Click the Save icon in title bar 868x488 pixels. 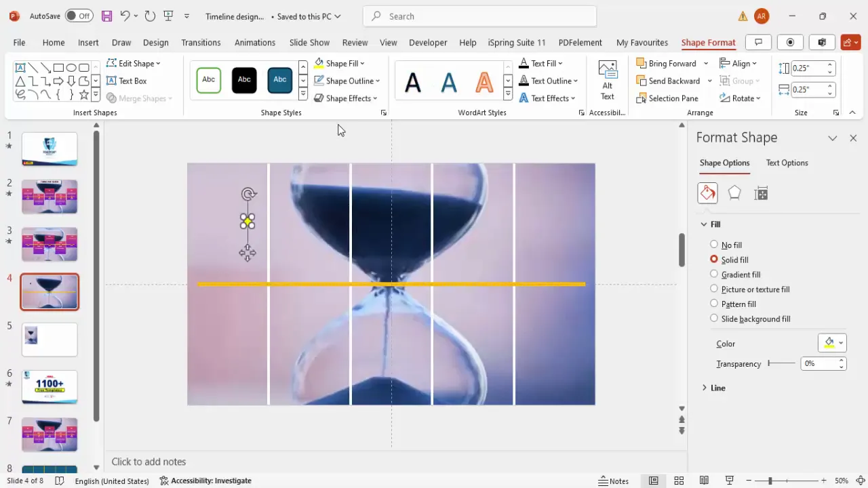tap(107, 16)
